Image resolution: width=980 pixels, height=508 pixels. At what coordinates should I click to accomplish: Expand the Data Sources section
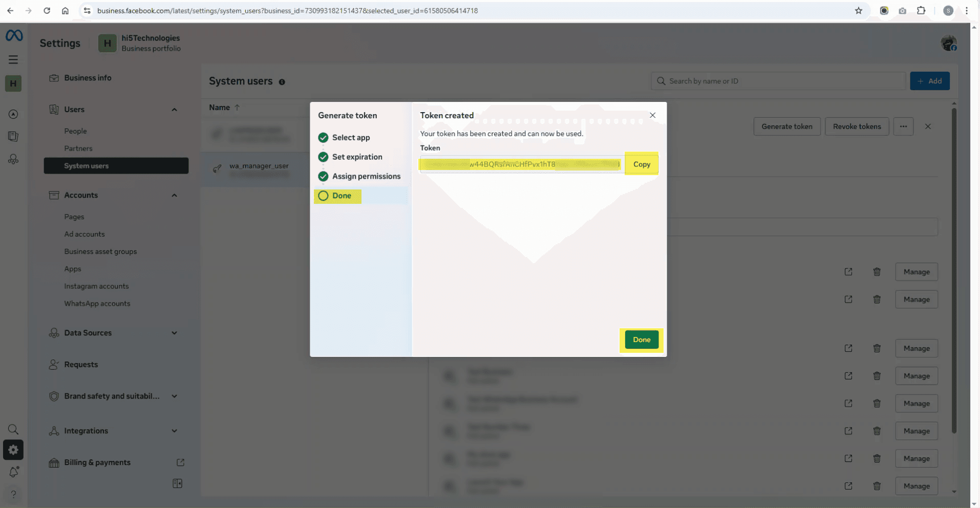[x=174, y=333]
